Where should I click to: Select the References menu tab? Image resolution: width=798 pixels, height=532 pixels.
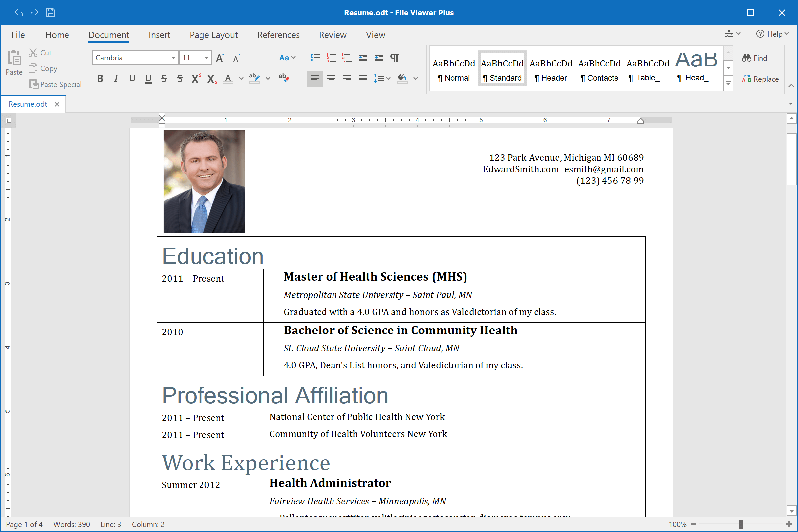(x=278, y=35)
